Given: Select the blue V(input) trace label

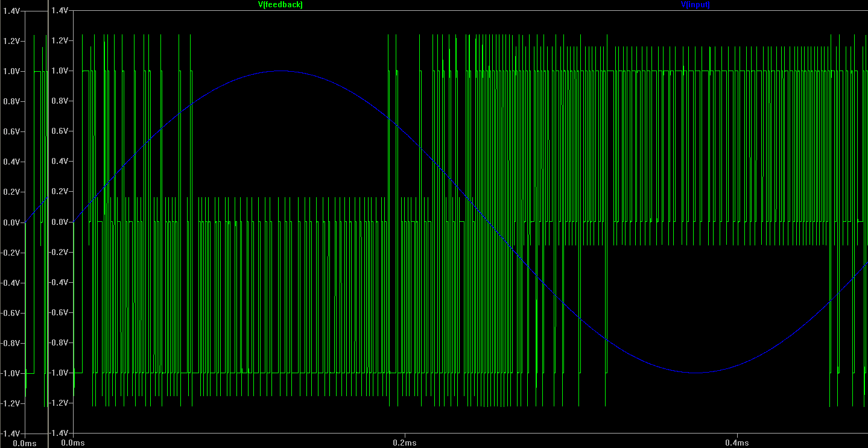Looking at the screenshot, I should (695, 5).
